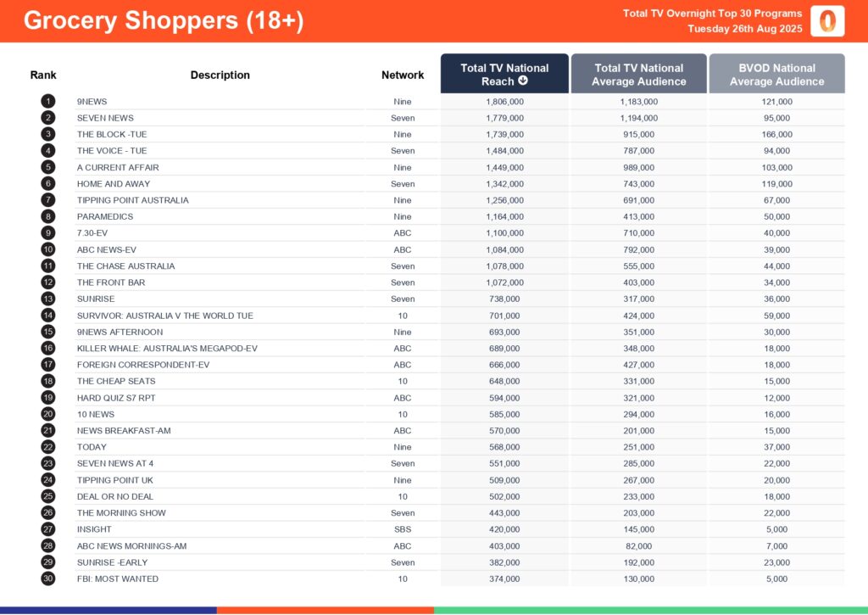Select the rank 14 number badge
This screenshot has height=615, width=868.
tap(47, 316)
